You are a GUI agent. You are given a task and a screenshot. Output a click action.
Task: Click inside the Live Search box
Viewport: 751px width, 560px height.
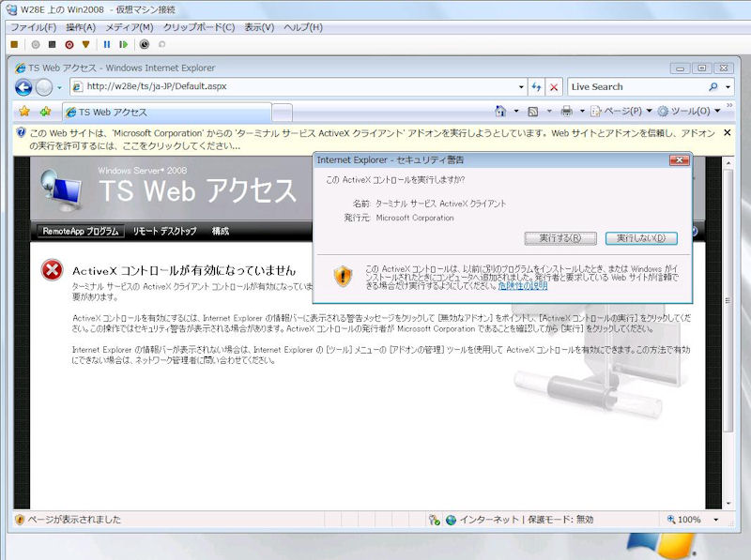637,87
